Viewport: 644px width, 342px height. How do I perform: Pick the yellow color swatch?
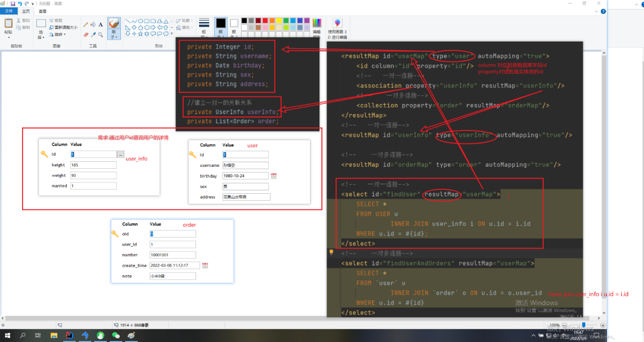click(279, 21)
